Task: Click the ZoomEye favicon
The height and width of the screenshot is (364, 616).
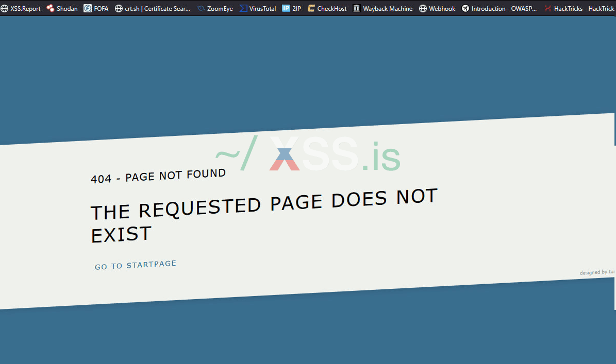Action: (x=201, y=8)
